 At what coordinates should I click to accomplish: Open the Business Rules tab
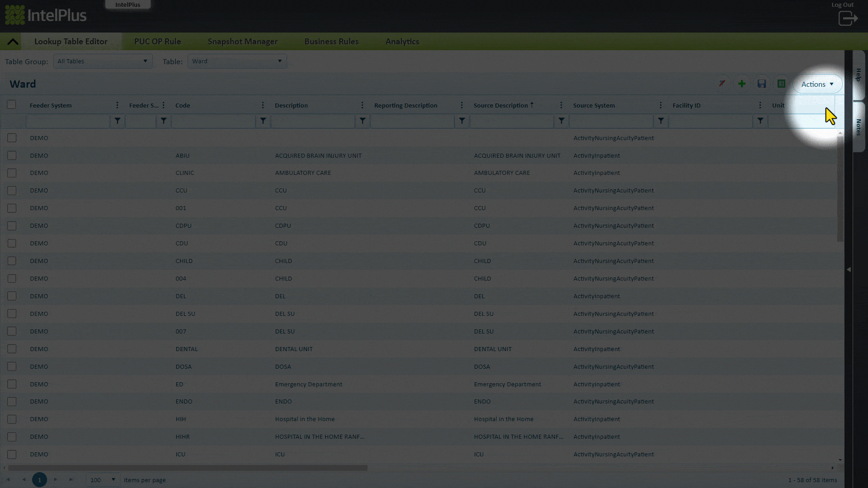[x=331, y=42]
